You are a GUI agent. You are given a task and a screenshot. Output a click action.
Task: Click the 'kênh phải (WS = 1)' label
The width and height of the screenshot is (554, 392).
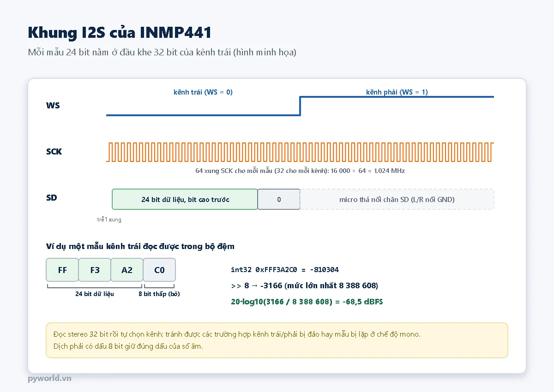397,92
